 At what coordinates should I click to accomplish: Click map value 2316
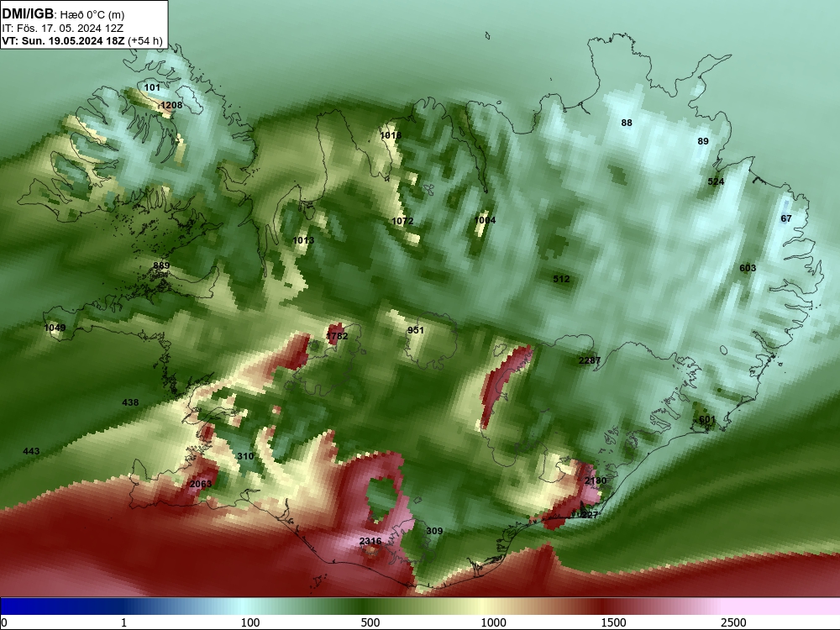point(370,541)
